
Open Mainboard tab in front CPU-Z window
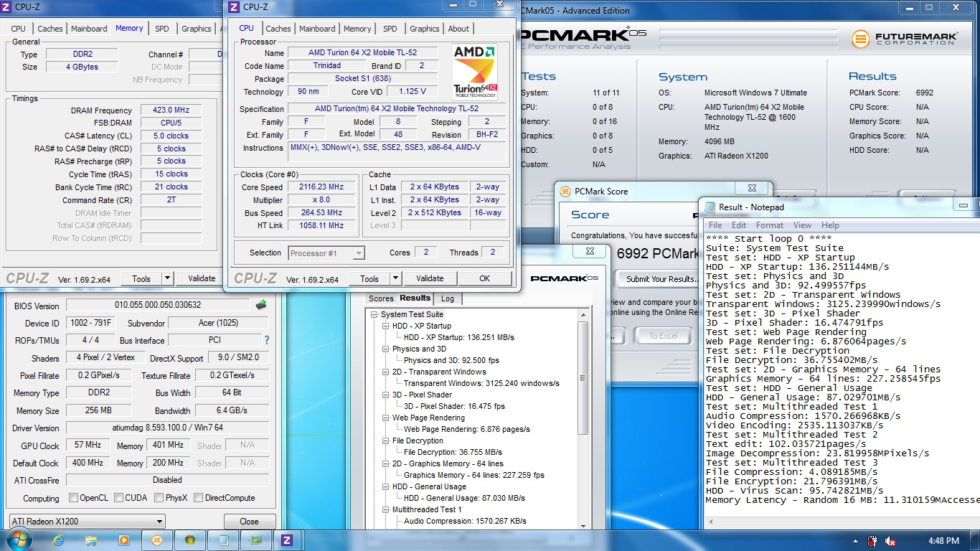[x=317, y=29]
